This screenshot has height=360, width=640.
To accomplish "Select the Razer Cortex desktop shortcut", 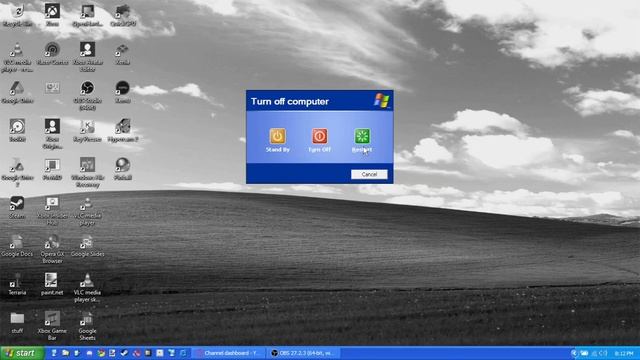I will (x=52, y=53).
